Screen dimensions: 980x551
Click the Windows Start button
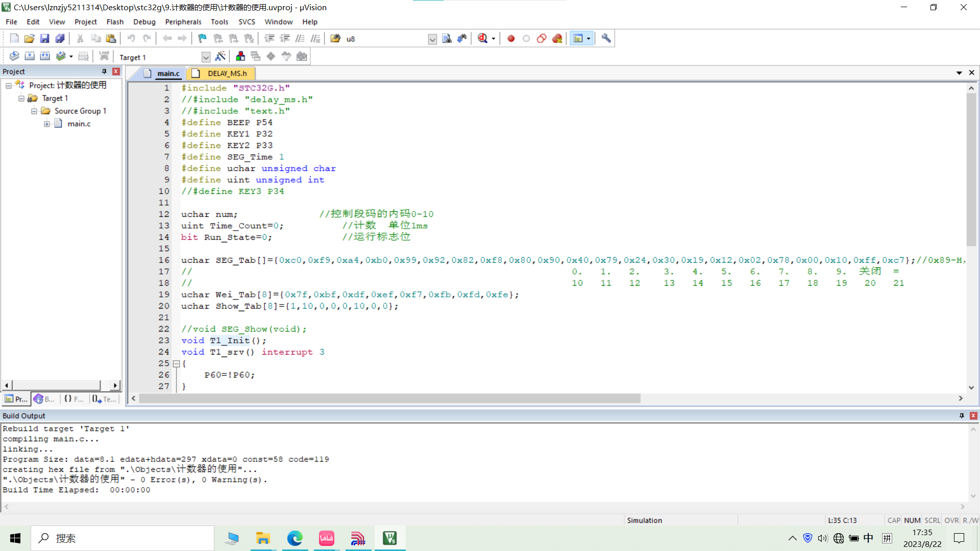pos(15,538)
